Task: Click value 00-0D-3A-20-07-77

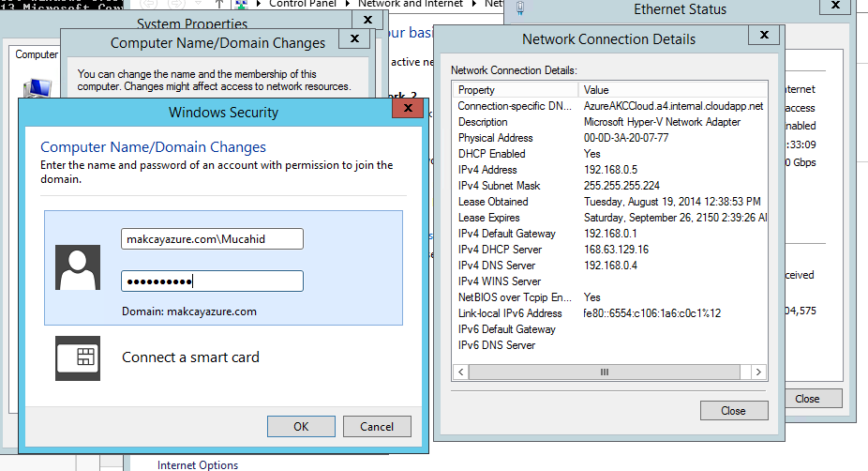Action: click(x=626, y=138)
